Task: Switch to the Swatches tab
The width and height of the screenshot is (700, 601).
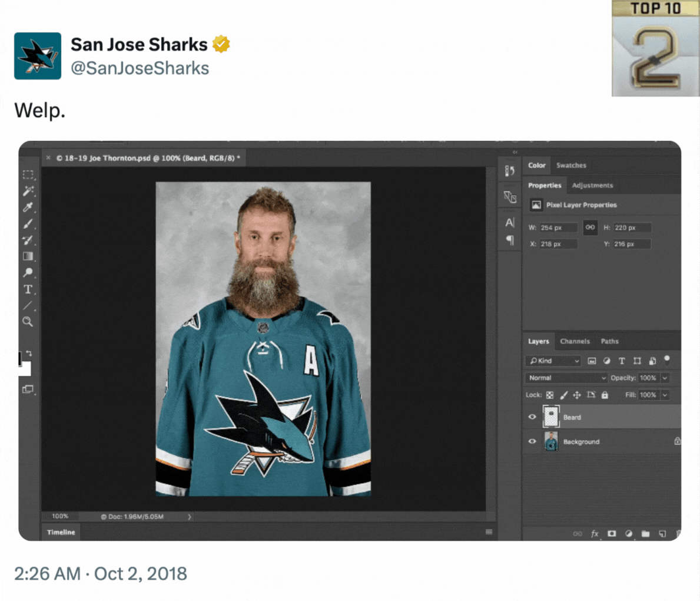Action: [571, 166]
